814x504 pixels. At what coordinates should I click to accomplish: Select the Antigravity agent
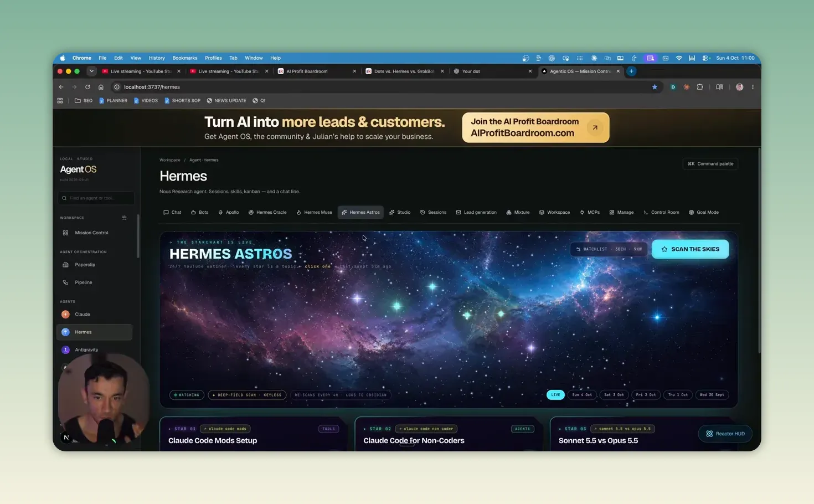click(94, 349)
